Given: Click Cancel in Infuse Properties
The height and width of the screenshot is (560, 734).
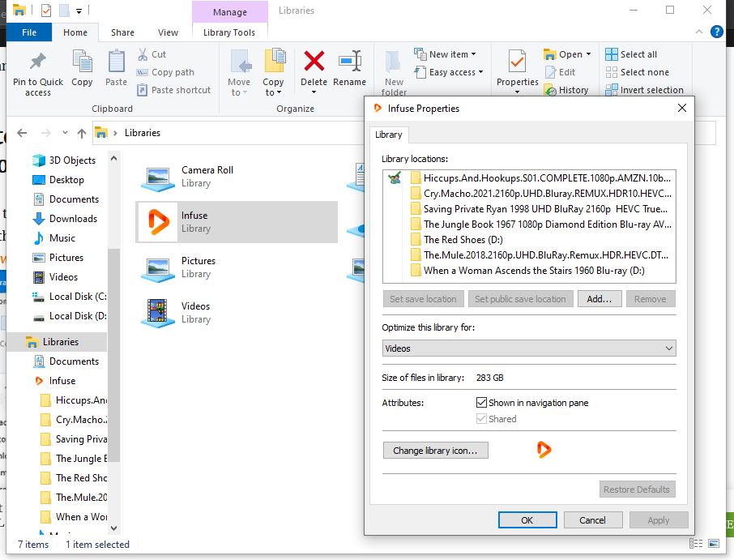Looking at the screenshot, I should [593, 519].
